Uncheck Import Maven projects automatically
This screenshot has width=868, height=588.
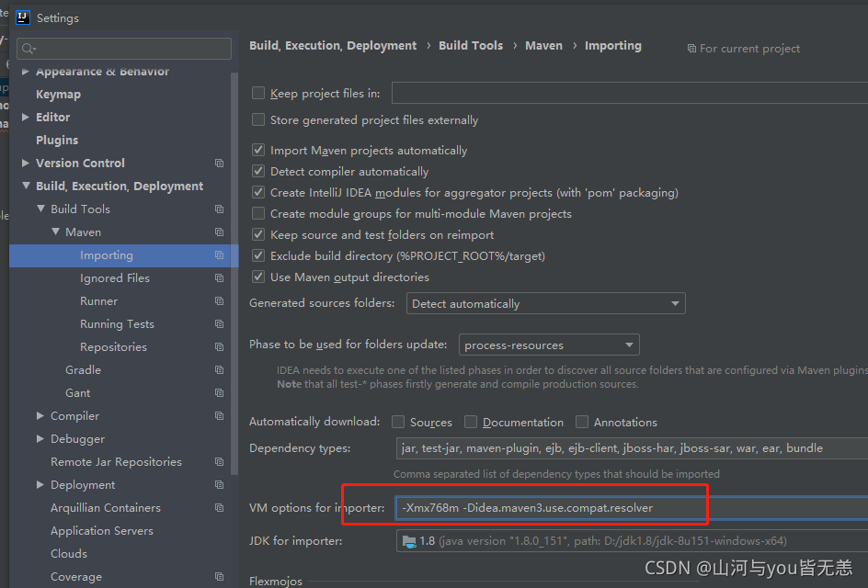pos(258,150)
